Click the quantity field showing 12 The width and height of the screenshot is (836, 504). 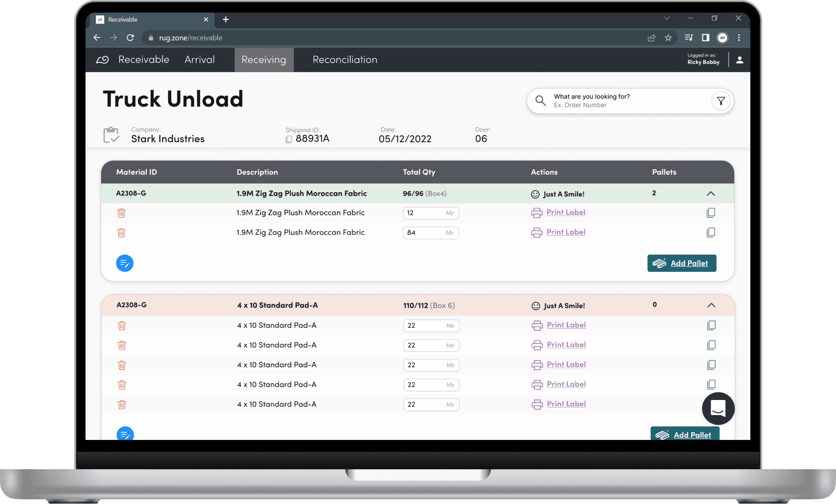425,213
